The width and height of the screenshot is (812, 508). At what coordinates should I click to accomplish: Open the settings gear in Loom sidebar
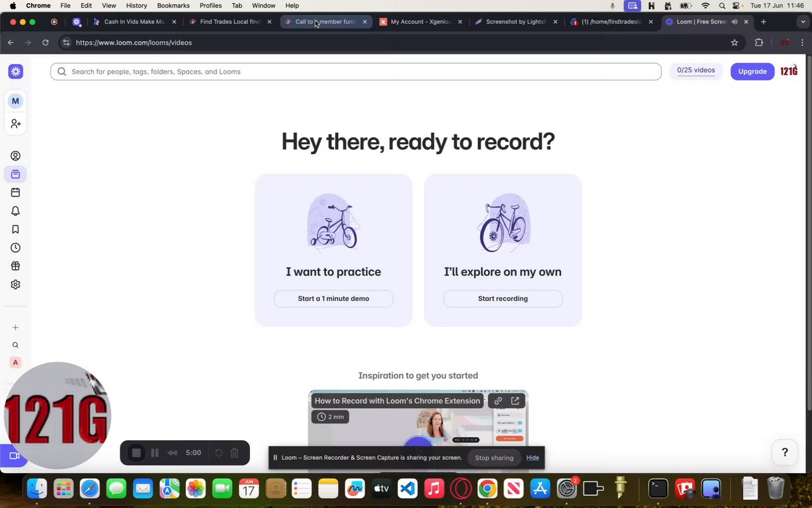tap(15, 285)
